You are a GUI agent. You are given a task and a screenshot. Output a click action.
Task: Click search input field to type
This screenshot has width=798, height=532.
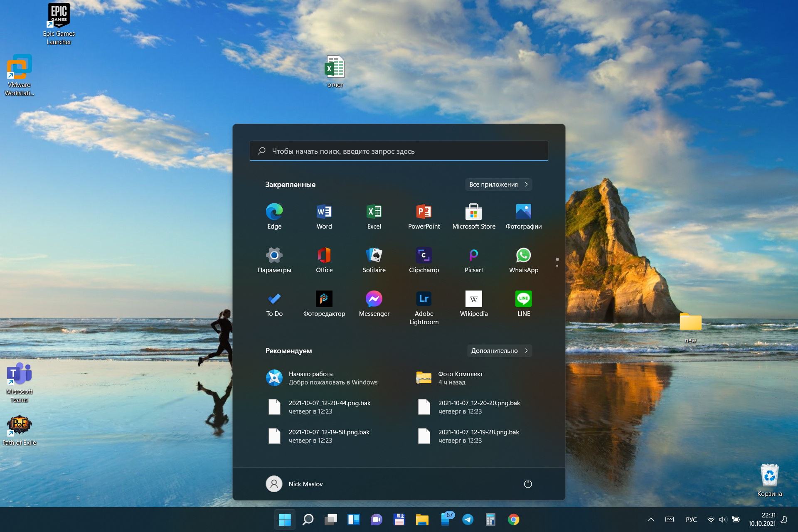pos(399,150)
